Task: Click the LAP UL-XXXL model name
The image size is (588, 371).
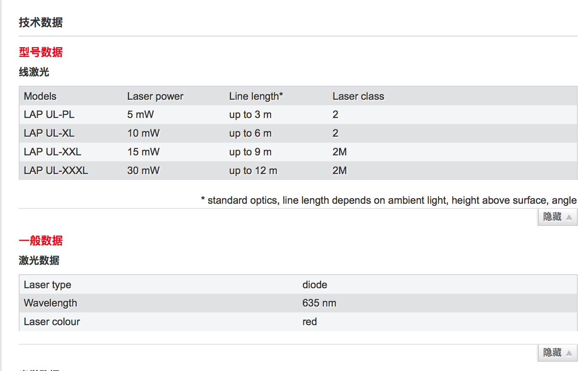Action: [56, 171]
